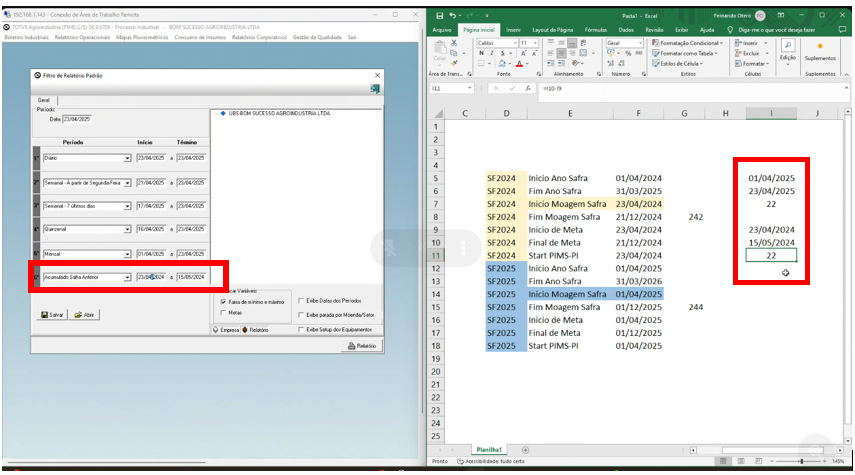Open the Arquivo tab in Excel
This screenshot has width=855, height=475.
tap(442, 30)
